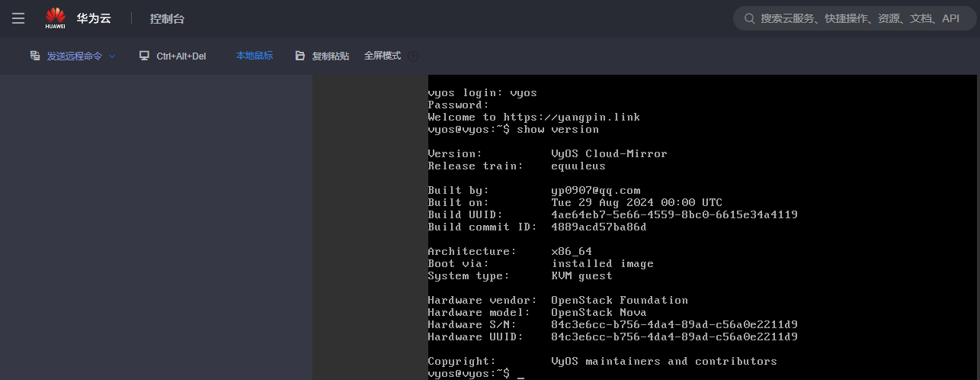This screenshot has height=380, width=980.
Task: Click the 'OpenStack Nova' hardware model value
Action: coord(599,312)
